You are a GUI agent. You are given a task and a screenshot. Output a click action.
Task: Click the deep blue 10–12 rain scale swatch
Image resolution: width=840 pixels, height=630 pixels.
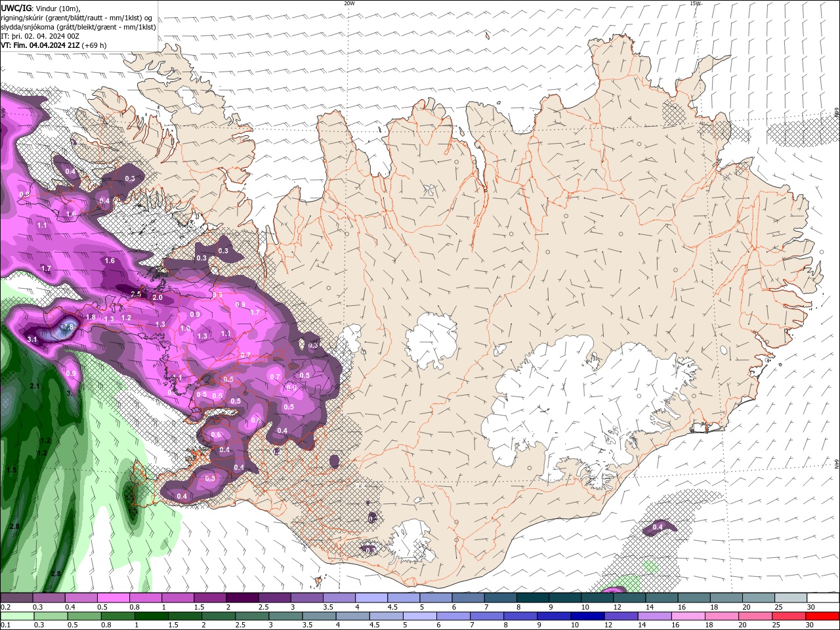point(587,616)
